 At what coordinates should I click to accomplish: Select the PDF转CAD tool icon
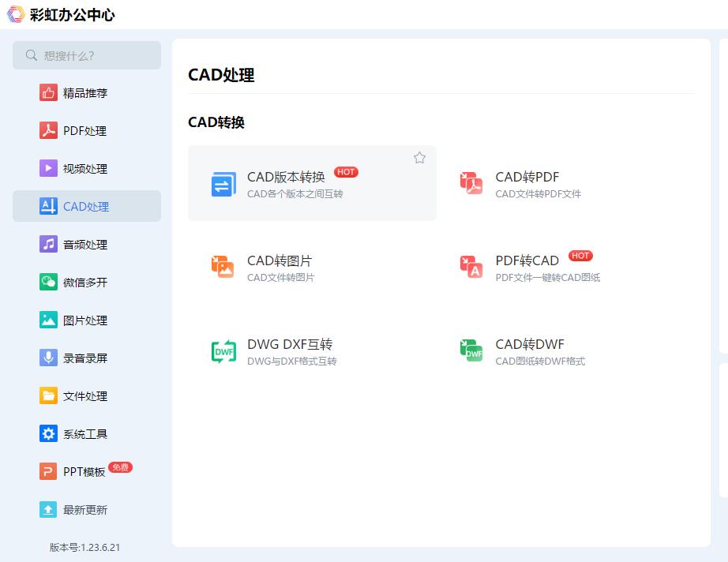click(471, 267)
